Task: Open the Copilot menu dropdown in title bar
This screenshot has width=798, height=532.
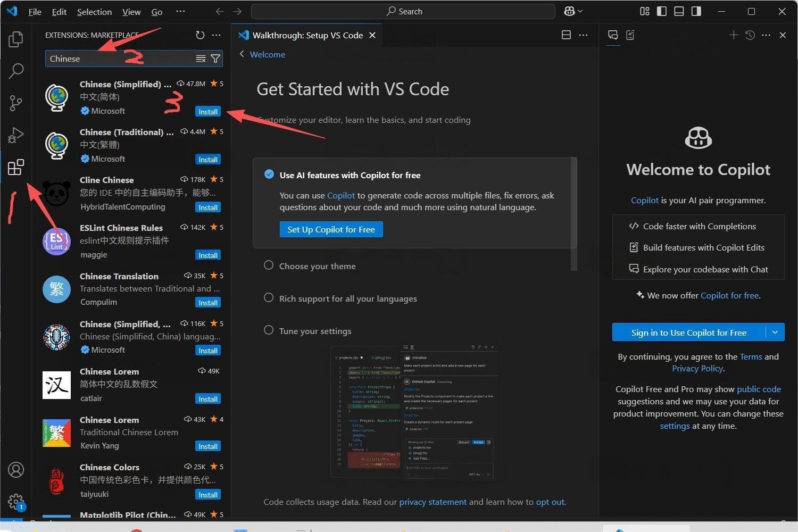Action: [x=573, y=11]
